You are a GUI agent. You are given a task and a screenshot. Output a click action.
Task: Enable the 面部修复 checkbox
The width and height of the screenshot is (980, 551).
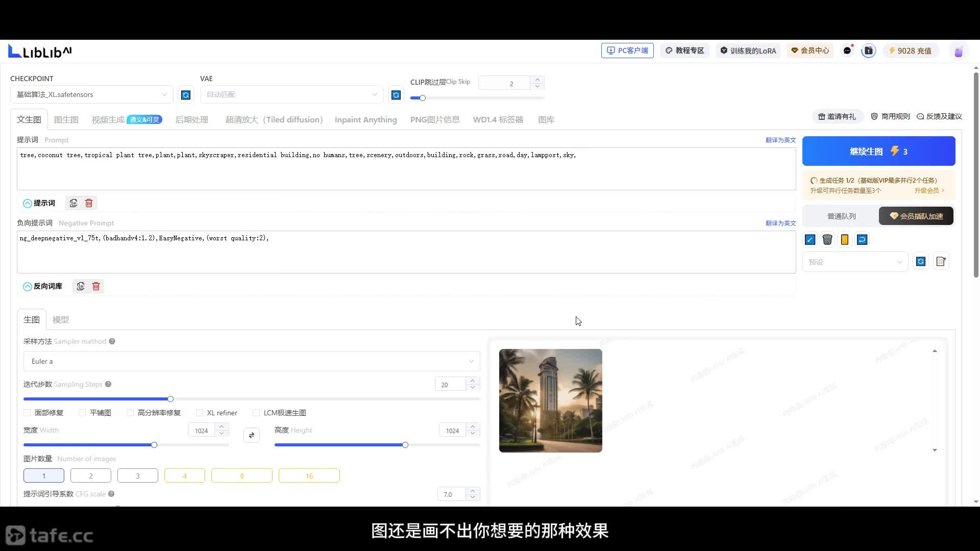click(28, 413)
